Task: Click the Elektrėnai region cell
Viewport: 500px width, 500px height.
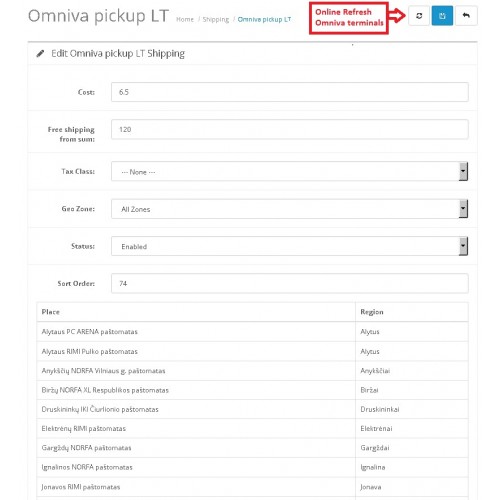Action: coord(412,429)
